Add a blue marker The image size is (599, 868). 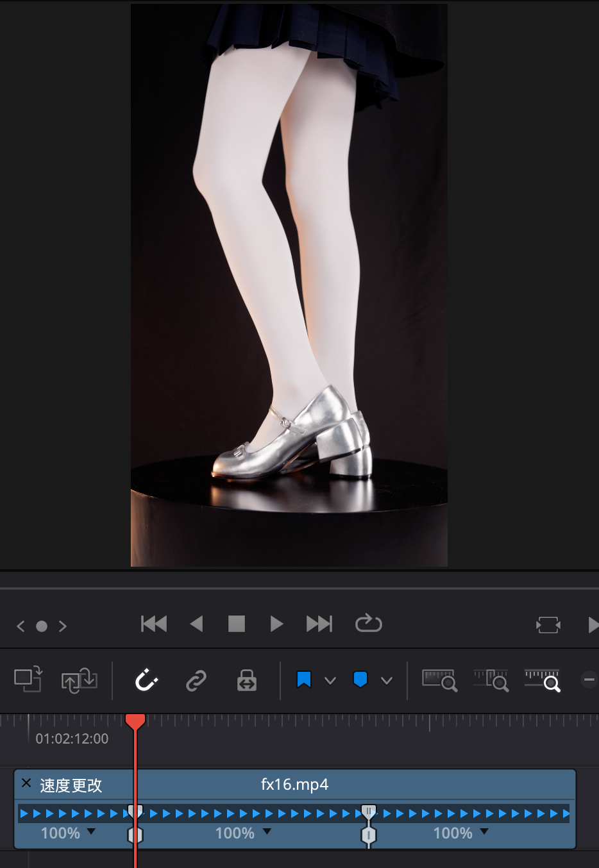point(360,680)
